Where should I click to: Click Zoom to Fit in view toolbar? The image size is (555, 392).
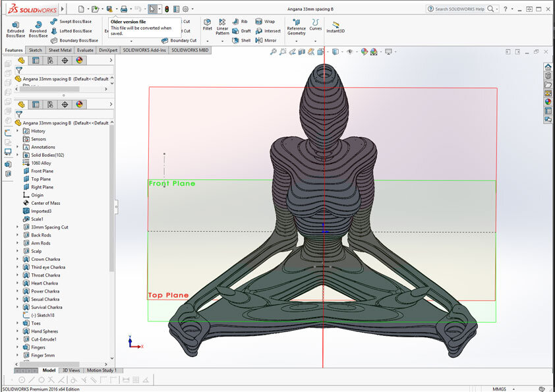coord(273,52)
